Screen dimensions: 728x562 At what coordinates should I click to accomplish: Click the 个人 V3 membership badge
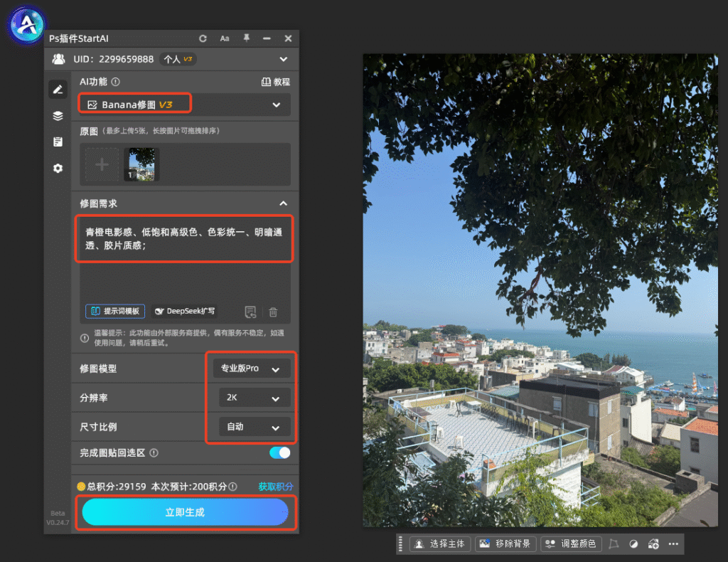coord(178,59)
